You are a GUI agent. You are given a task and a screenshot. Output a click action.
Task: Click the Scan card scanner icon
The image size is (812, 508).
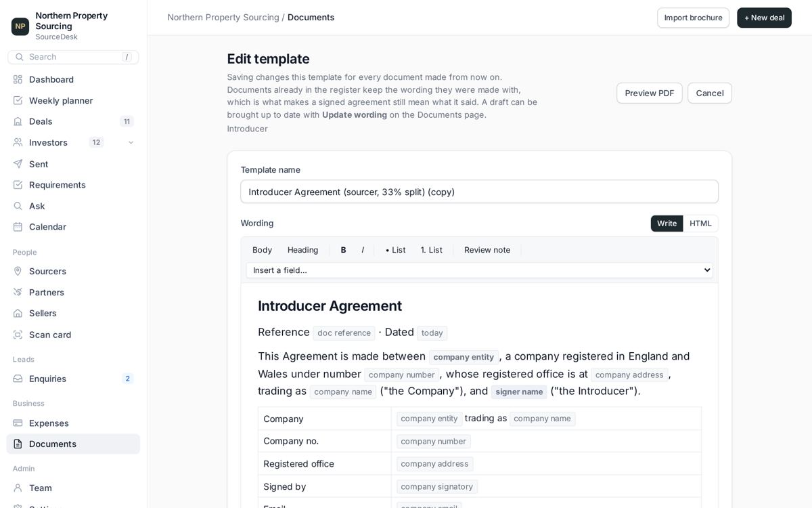point(18,335)
